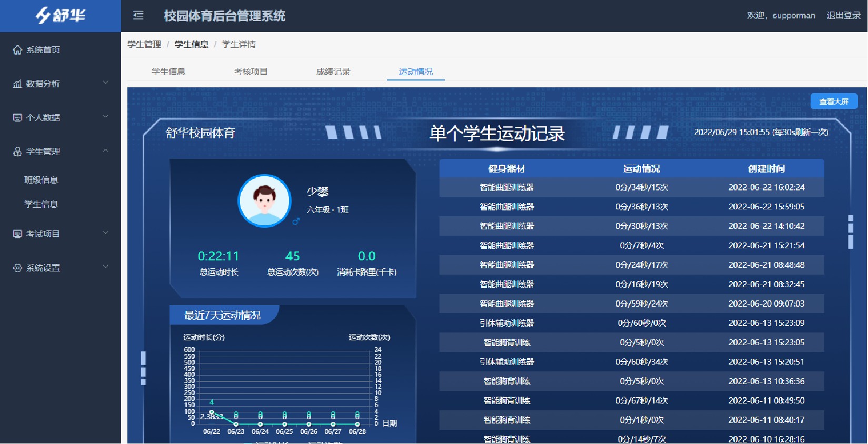The width and height of the screenshot is (868, 444).
Task: Click the user icon beside 学生管理
Action: 17,152
